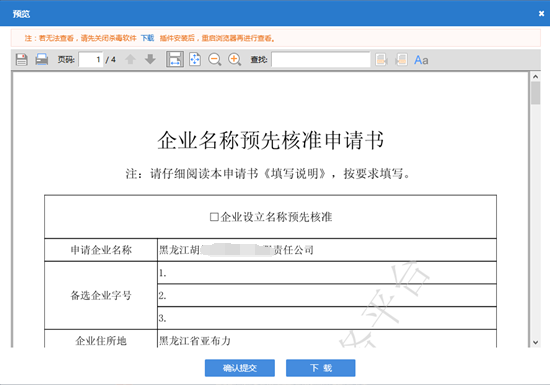Click the scrollbar down arrow

click(x=535, y=342)
